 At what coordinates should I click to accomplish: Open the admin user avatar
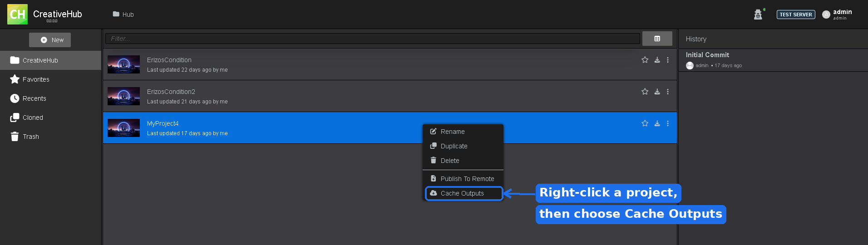click(826, 15)
